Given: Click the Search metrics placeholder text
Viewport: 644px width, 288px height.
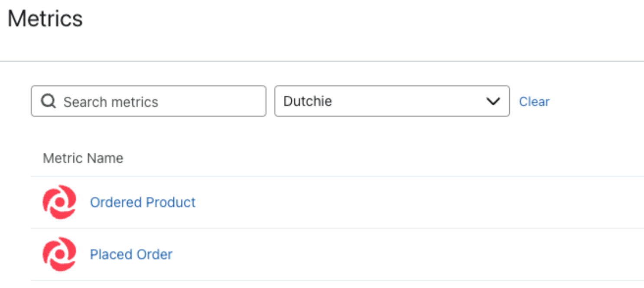Looking at the screenshot, I should coord(111,102).
